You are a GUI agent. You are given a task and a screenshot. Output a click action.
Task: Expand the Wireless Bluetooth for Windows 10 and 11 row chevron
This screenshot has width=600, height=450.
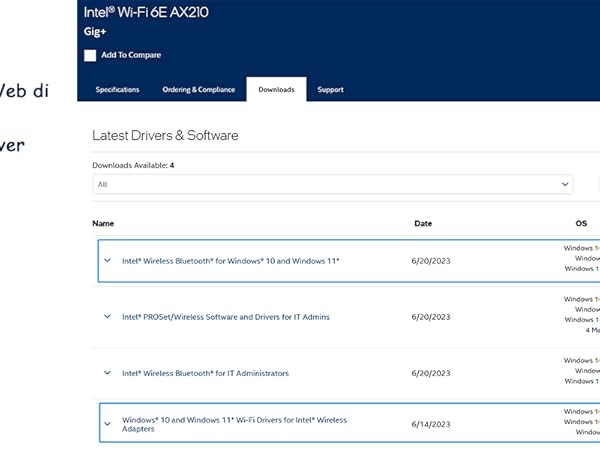(108, 260)
